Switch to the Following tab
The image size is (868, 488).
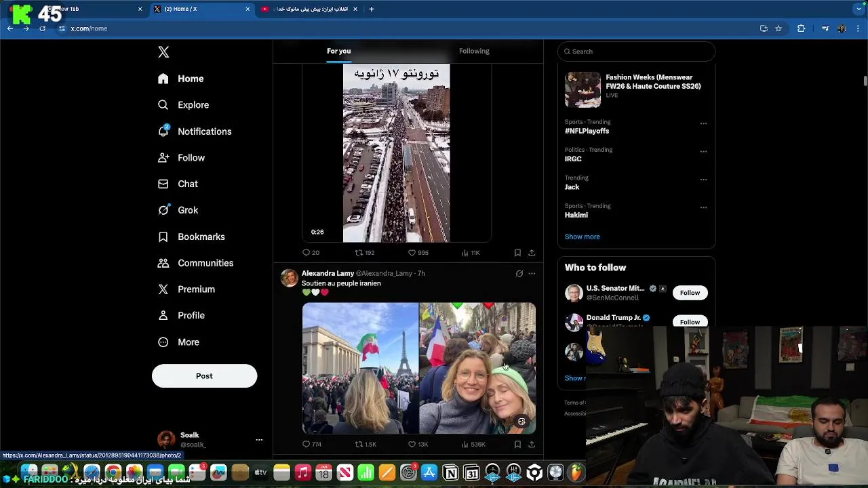pyautogui.click(x=474, y=51)
